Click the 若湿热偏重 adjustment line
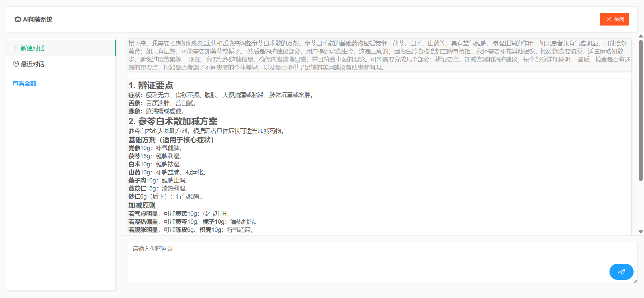Image resolution: width=644 pixels, height=298 pixels. 193,222
